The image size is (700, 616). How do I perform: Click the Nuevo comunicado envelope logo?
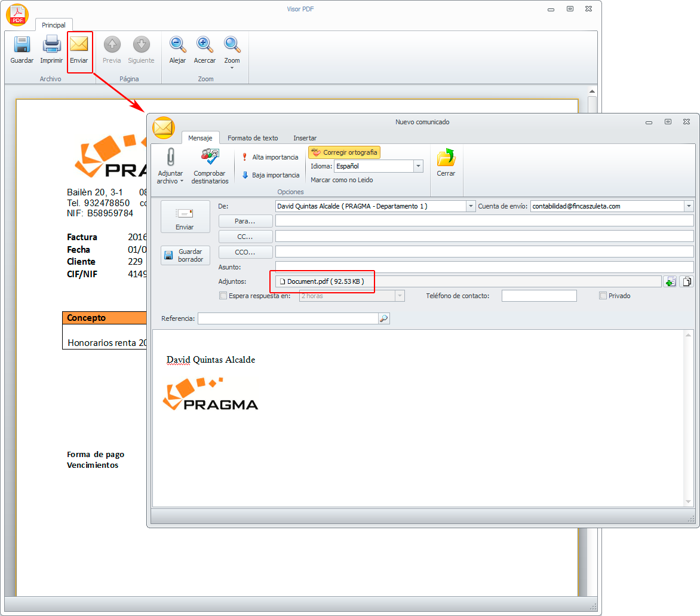click(x=164, y=128)
